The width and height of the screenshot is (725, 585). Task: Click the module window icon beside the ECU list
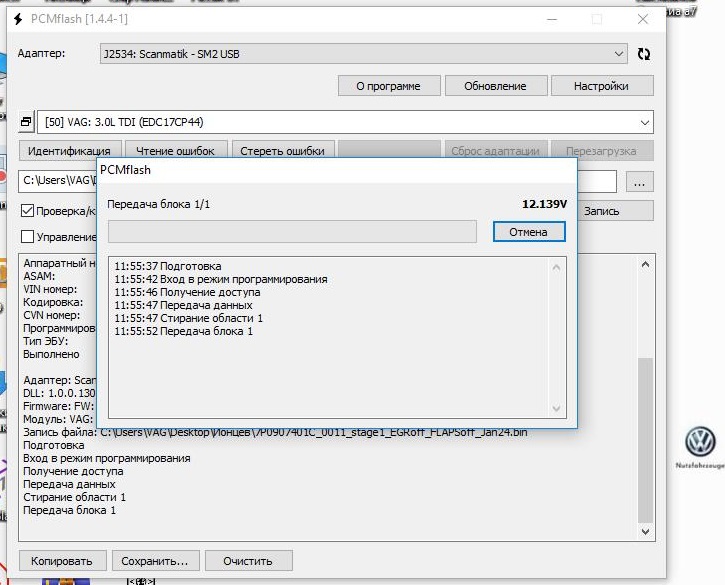point(26,122)
